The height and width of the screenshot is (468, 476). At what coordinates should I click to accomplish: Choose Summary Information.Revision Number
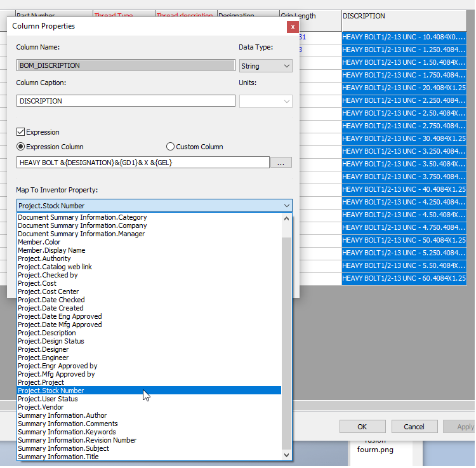[x=149, y=440]
